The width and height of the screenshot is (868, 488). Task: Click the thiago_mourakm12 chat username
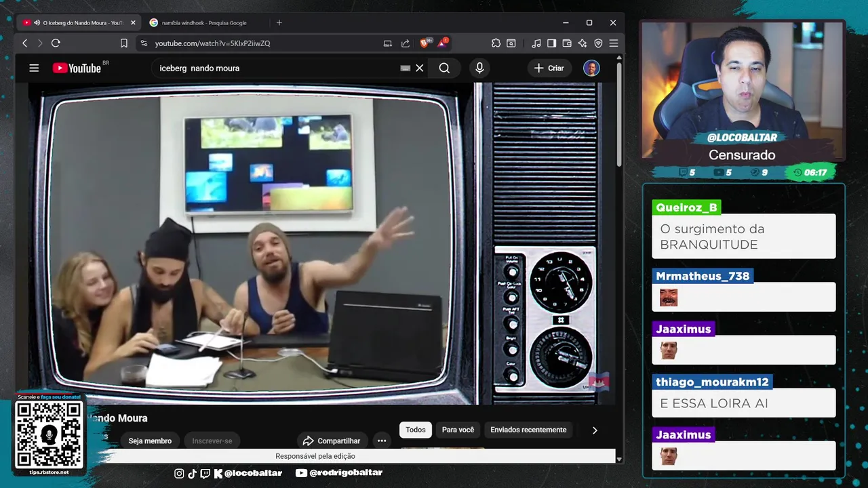click(x=712, y=382)
